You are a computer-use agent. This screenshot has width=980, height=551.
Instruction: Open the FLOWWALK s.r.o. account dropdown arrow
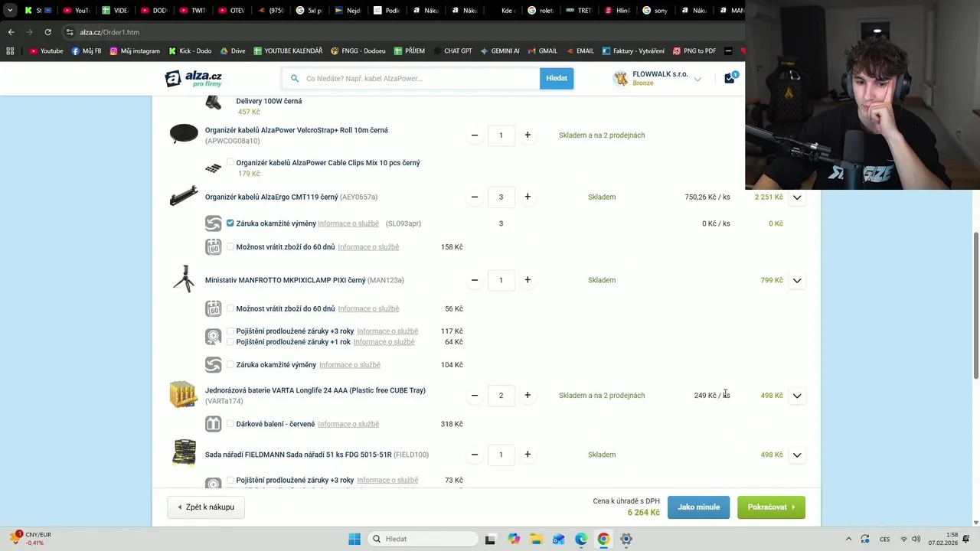tap(697, 79)
